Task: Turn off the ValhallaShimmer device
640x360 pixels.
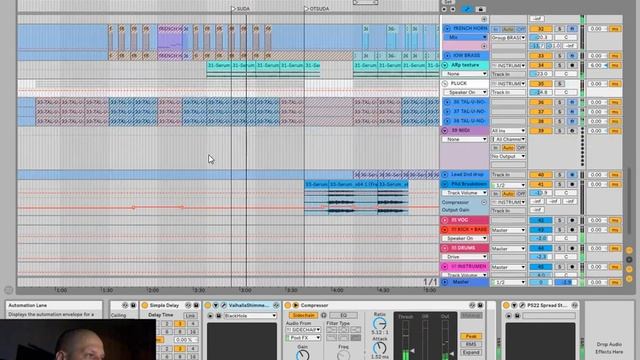Action: 207,305
